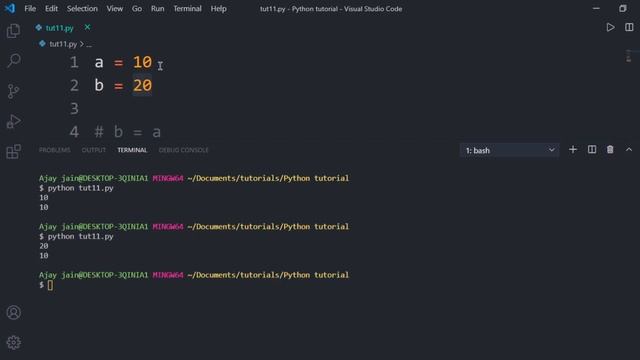Open the Help menu
This screenshot has width=640, height=360.
click(218, 9)
